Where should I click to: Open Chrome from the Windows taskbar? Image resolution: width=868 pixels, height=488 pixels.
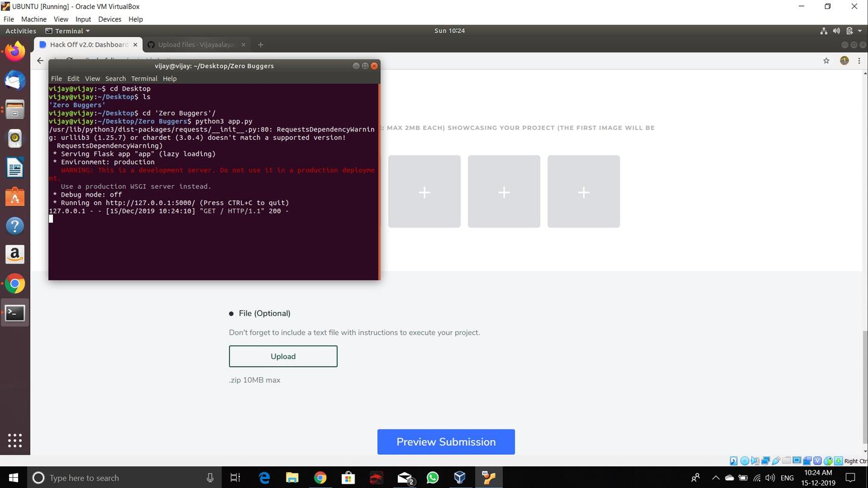click(x=320, y=477)
